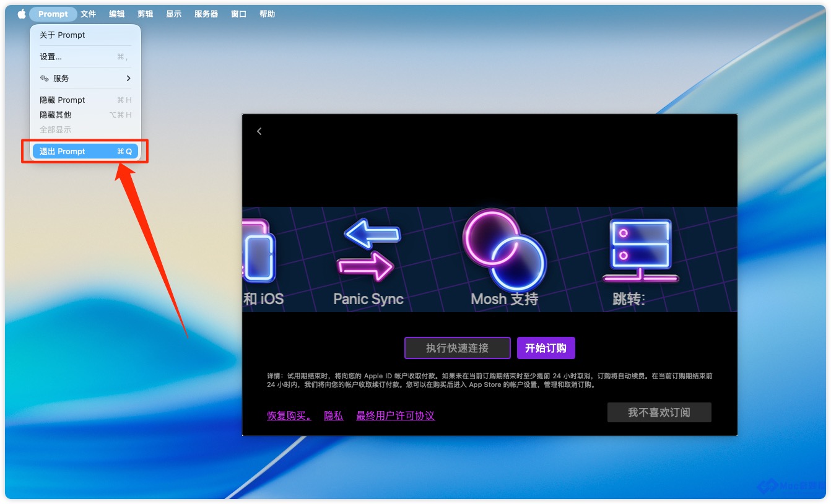Open the 文件 menu
Viewport: 831px width, 504px height.
pyautogui.click(x=89, y=14)
